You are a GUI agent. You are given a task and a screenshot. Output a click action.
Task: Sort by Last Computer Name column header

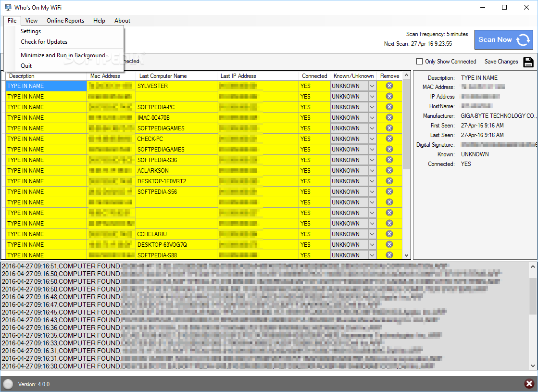tap(176, 76)
